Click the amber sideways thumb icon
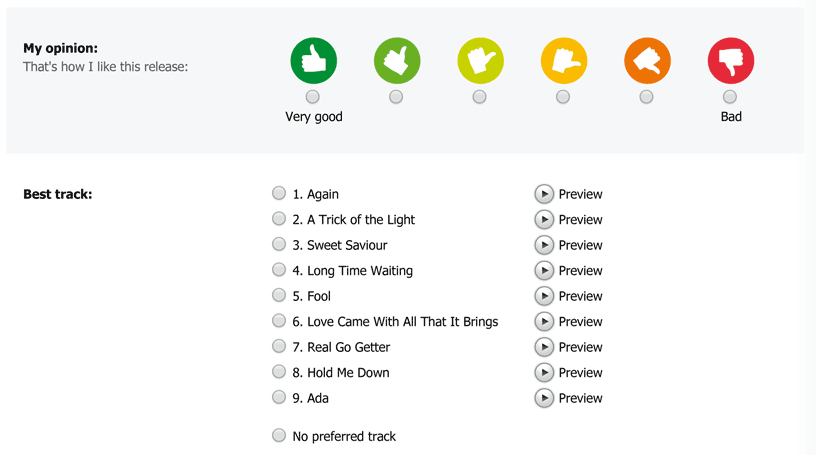The width and height of the screenshot is (816, 455). click(564, 60)
